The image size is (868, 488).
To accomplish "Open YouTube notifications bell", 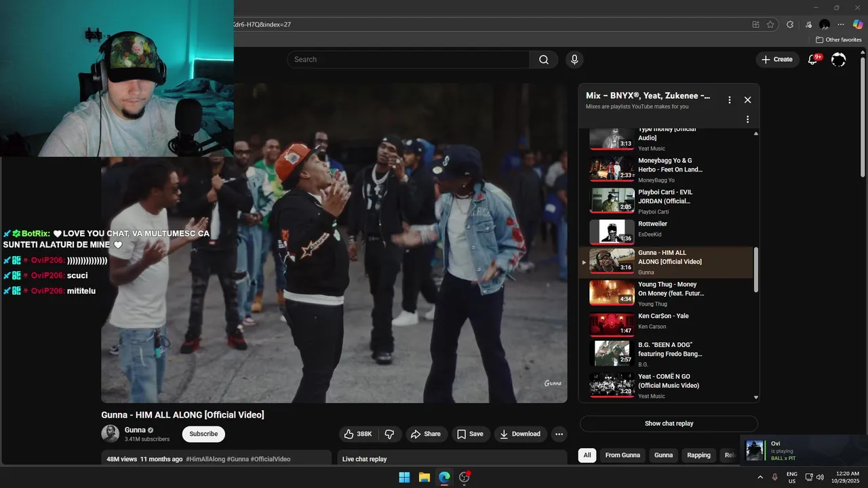I will (812, 60).
